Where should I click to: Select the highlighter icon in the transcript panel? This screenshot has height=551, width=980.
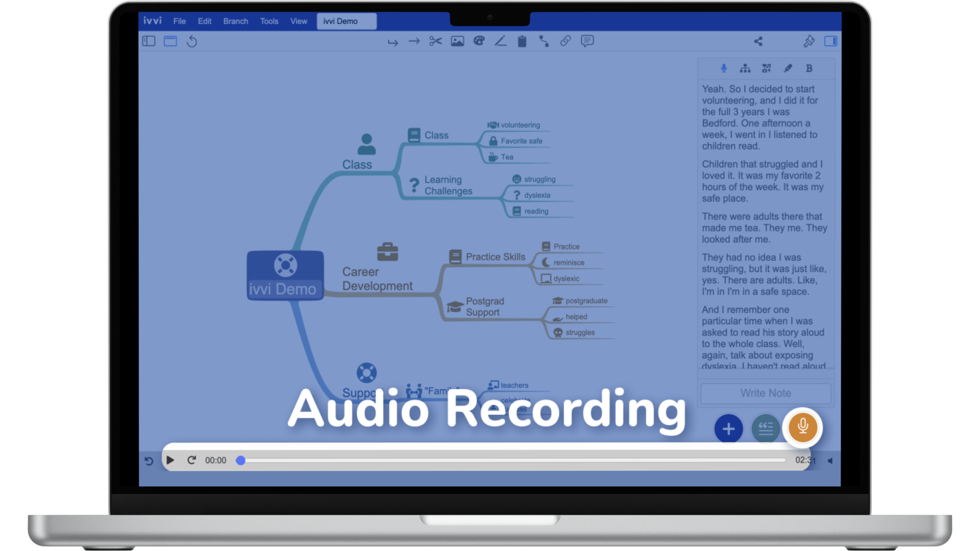pos(788,68)
